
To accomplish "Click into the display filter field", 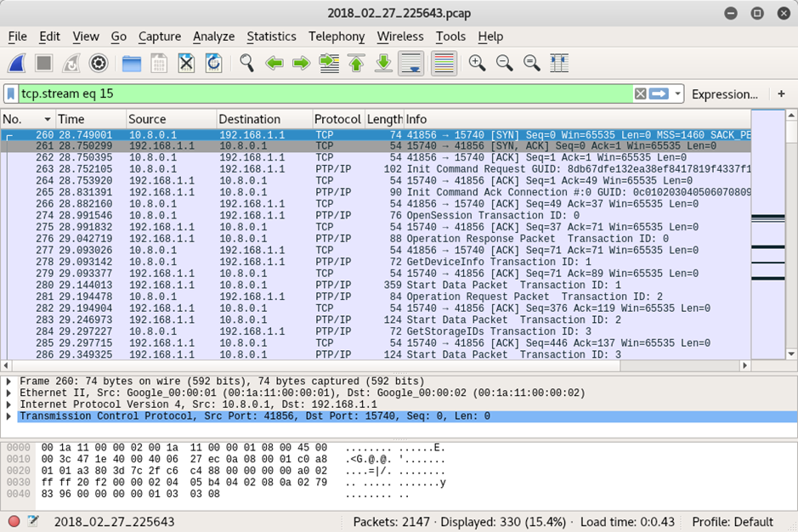I will tap(325, 93).
